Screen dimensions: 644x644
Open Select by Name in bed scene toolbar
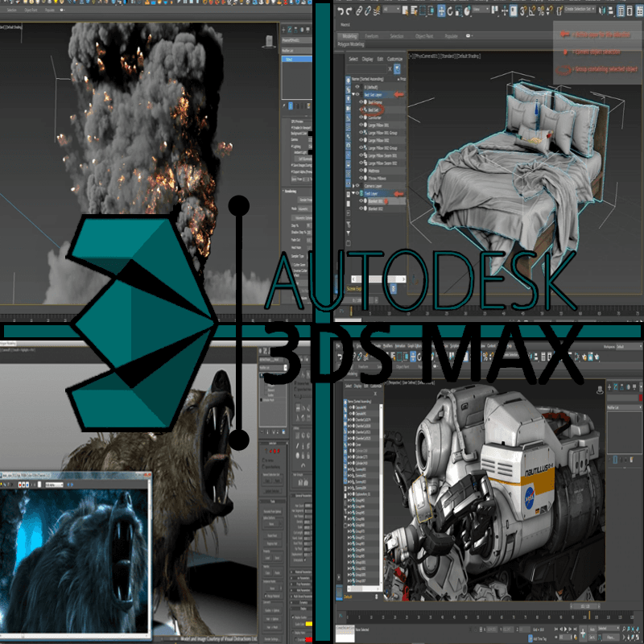pyautogui.click(x=414, y=11)
